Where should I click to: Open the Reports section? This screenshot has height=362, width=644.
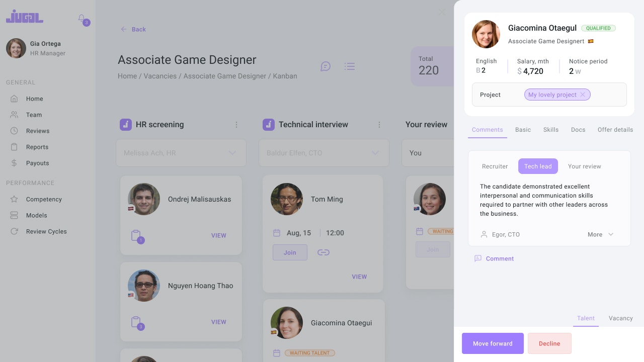[37, 147]
